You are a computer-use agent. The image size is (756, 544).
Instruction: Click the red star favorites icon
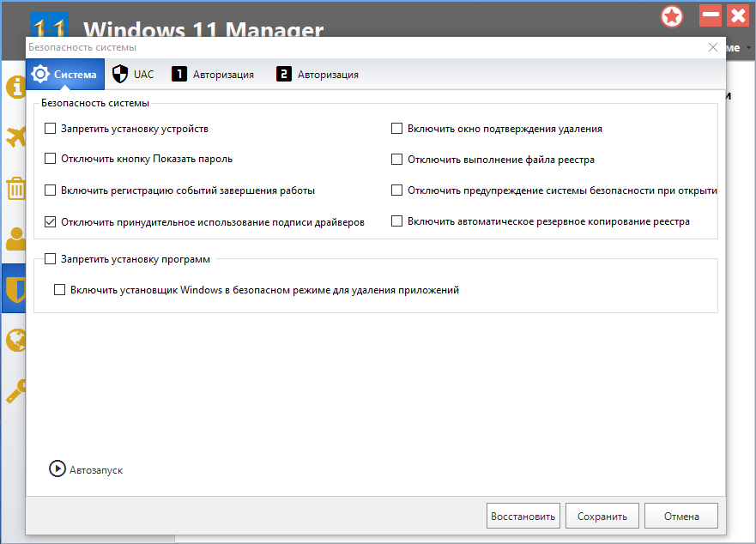672,17
